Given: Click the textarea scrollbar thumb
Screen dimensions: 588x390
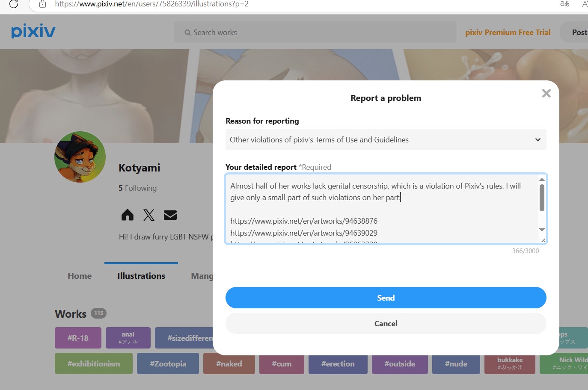Looking at the screenshot, I should [542, 198].
